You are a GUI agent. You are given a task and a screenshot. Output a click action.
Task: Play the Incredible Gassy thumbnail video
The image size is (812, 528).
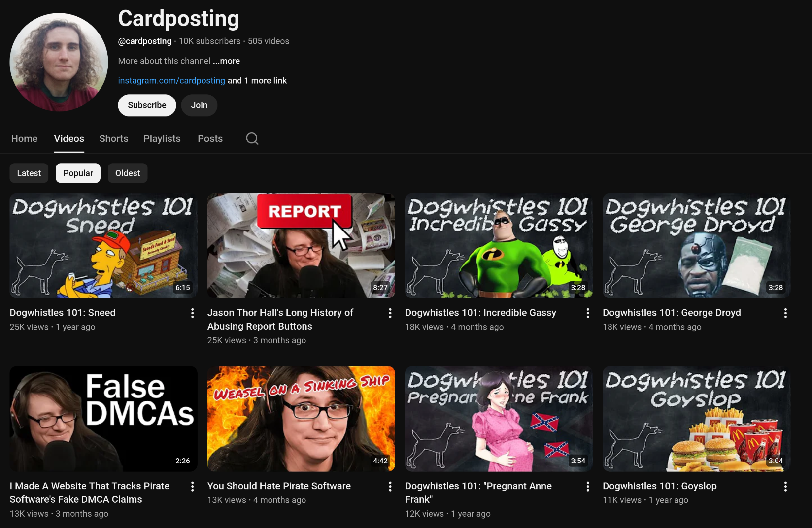(x=499, y=246)
